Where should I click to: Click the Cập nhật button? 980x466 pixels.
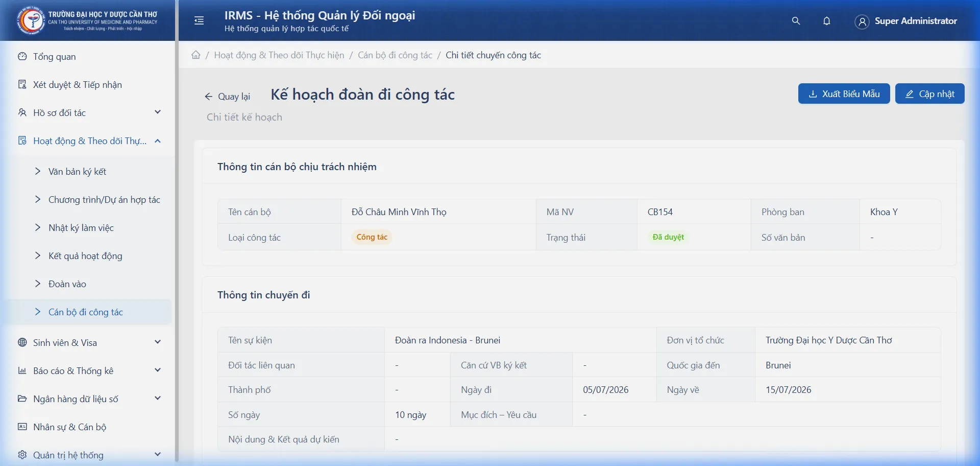pos(929,94)
